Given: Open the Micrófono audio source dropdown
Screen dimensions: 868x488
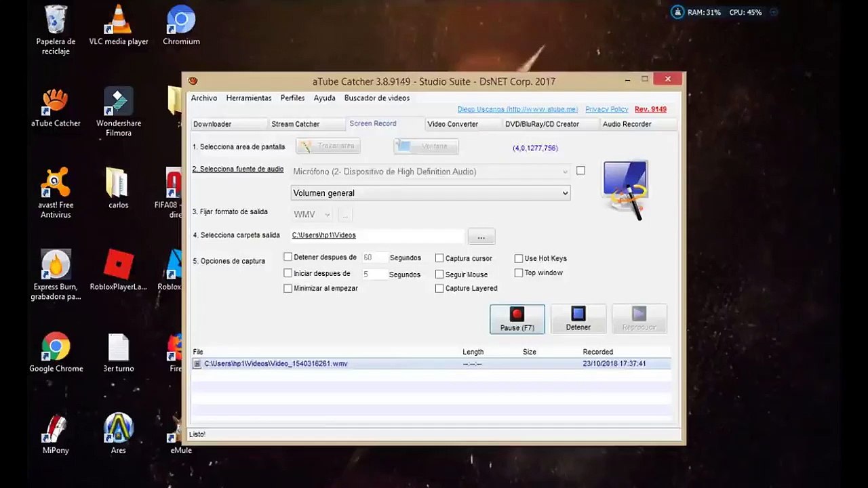Looking at the screenshot, I should tap(431, 172).
